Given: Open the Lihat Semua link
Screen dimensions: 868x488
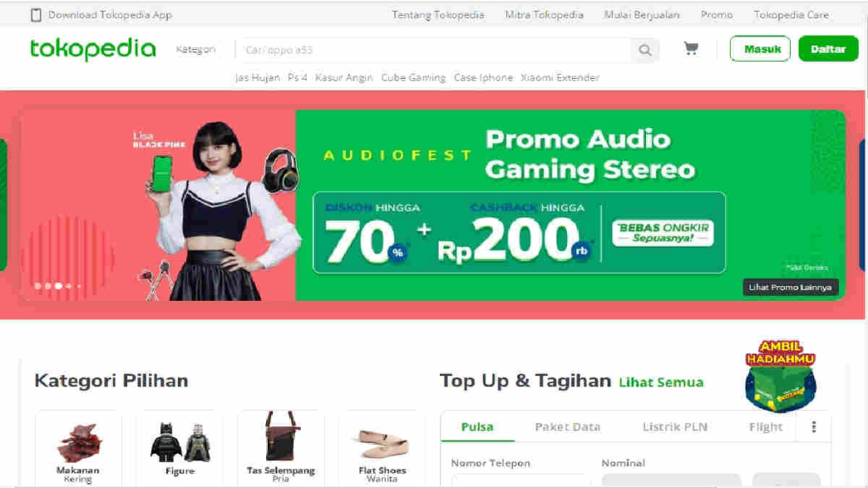Looking at the screenshot, I should click(x=661, y=382).
